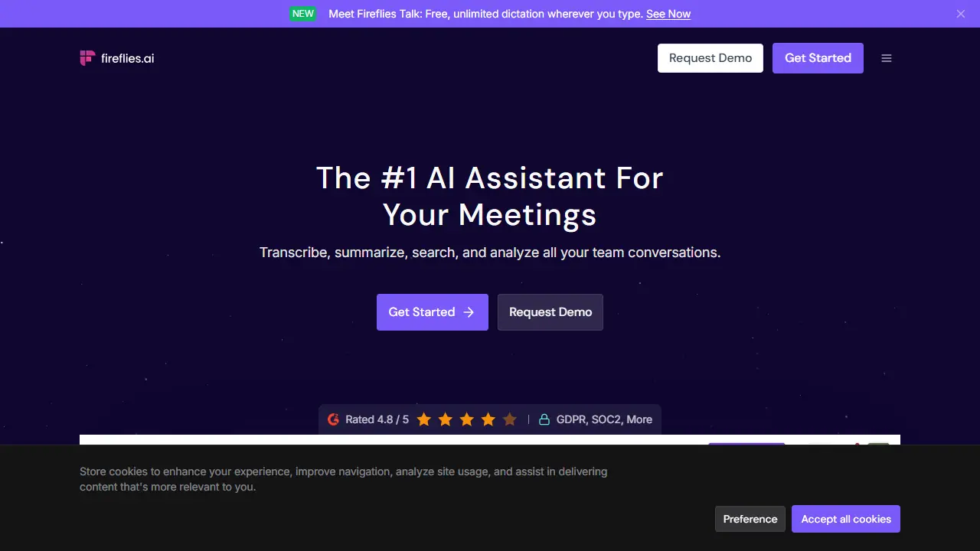This screenshot has height=551, width=980.
Task: Open the GDPR, SOC2, More link
Action: [x=604, y=419]
